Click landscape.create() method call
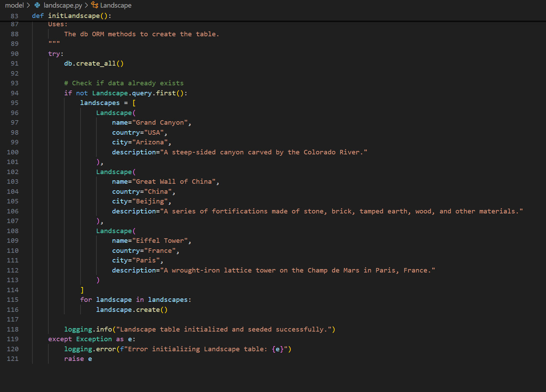 (x=132, y=310)
